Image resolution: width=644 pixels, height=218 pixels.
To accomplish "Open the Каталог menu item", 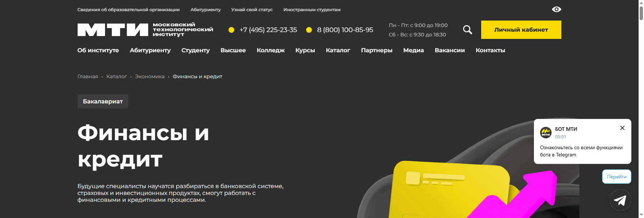I will click(x=338, y=50).
